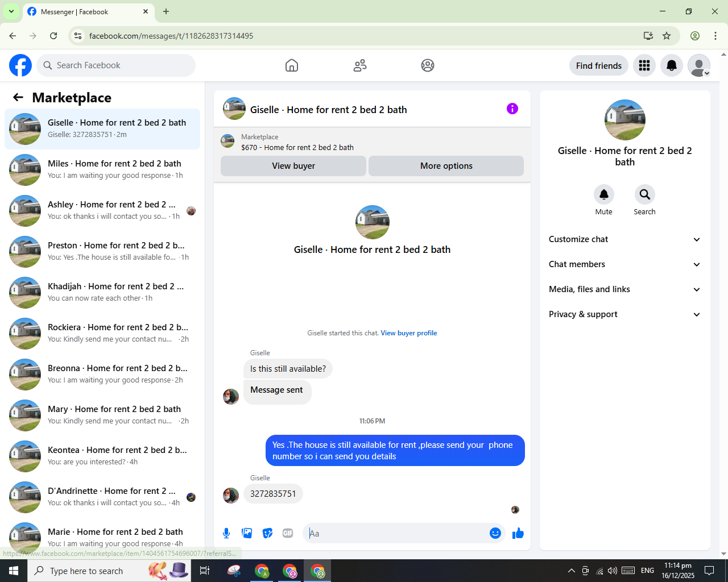Open Khadijah conversation in the chat list
Screen dimensions: 728x582
point(102,293)
